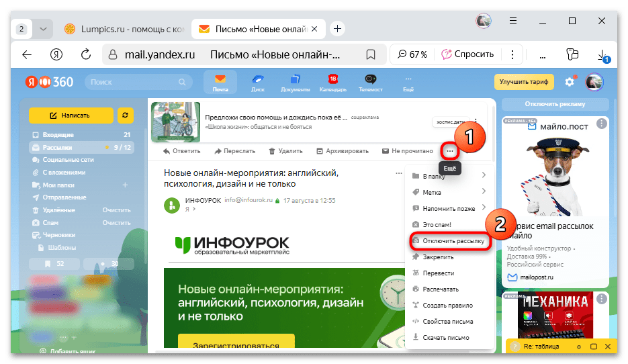628x364 pixels.
Task: Open Yandex 360 logo
Action: tap(49, 82)
